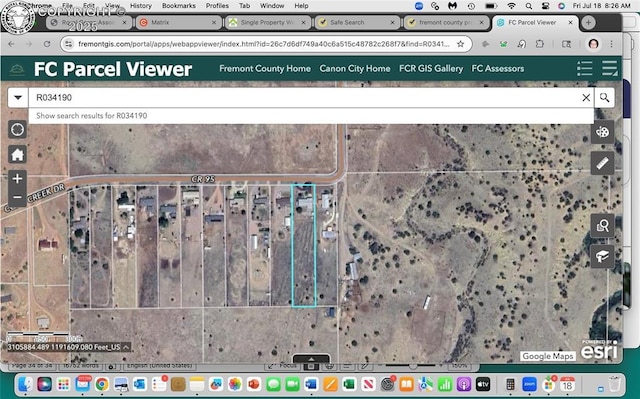Open the FCR GIS Gallery link

tap(431, 69)
